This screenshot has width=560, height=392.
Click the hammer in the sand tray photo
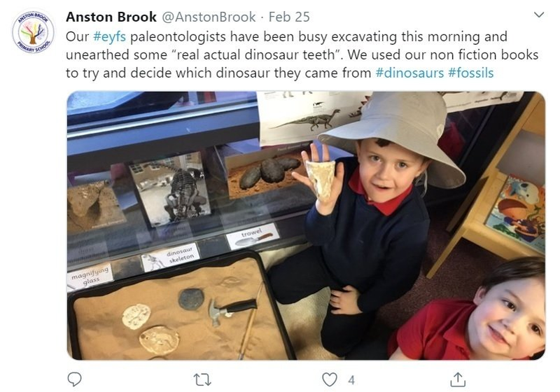tap(232, 310)
